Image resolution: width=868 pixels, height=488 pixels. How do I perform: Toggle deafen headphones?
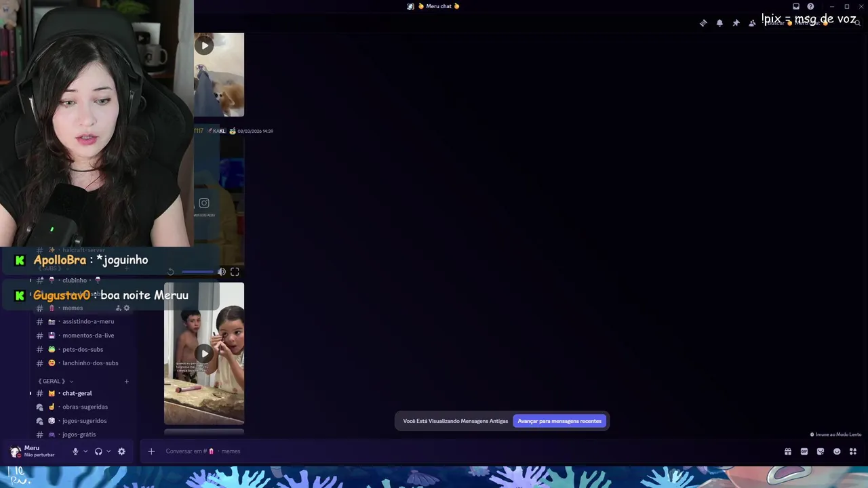(98, 451)
